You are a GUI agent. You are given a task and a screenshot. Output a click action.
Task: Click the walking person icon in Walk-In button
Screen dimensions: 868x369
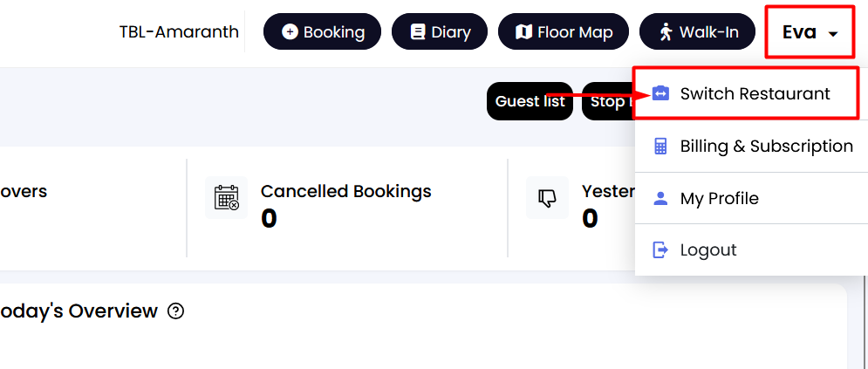666,32
